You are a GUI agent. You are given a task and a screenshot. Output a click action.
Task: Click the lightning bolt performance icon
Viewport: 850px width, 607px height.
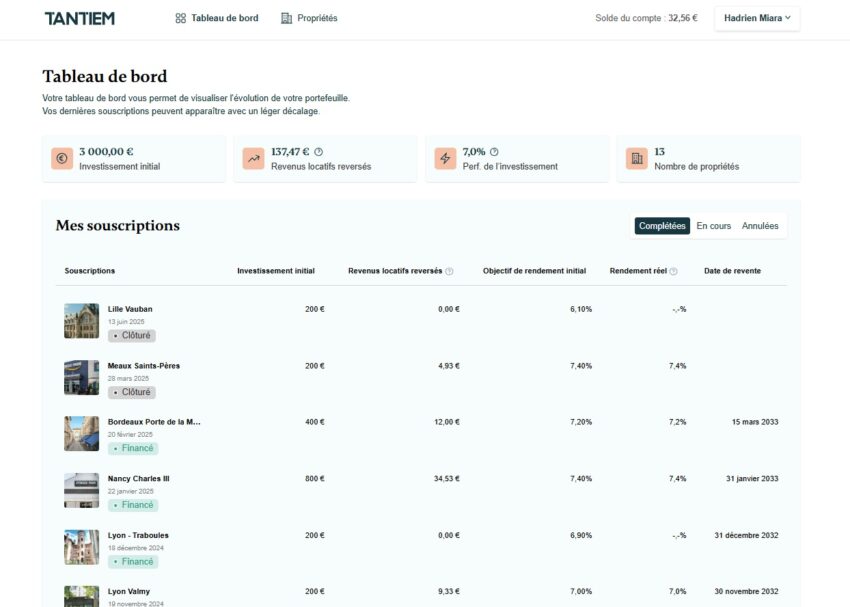tap(445, 159)
